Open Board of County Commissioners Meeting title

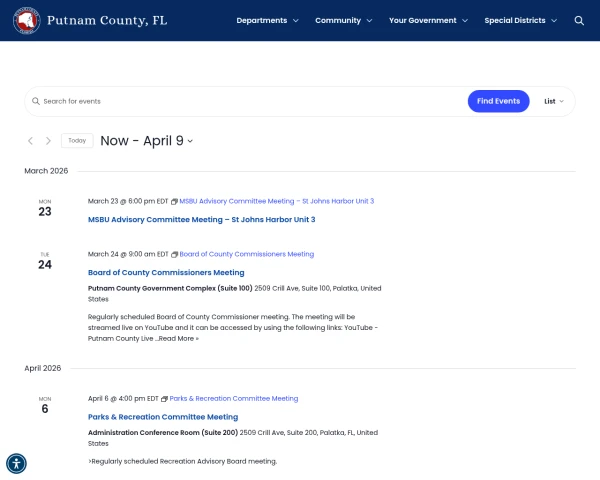[x=166, y=272]
